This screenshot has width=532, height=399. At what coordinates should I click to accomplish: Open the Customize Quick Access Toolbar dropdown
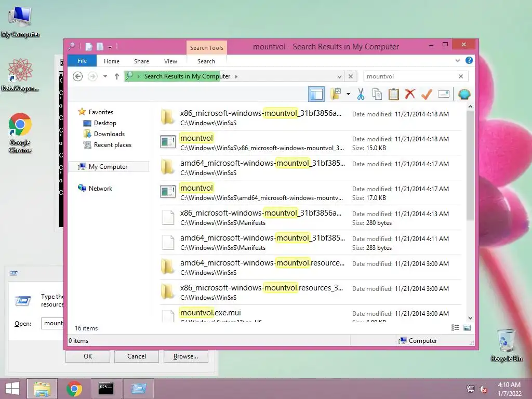coord(110,47)
